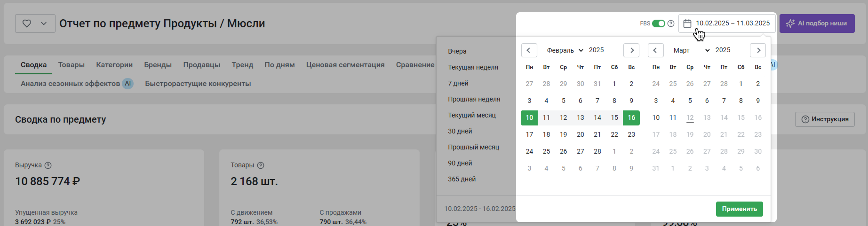Open the Ценовая сегментация tab
Viewport: 868px width, 226px height.
tap(345, 65)
